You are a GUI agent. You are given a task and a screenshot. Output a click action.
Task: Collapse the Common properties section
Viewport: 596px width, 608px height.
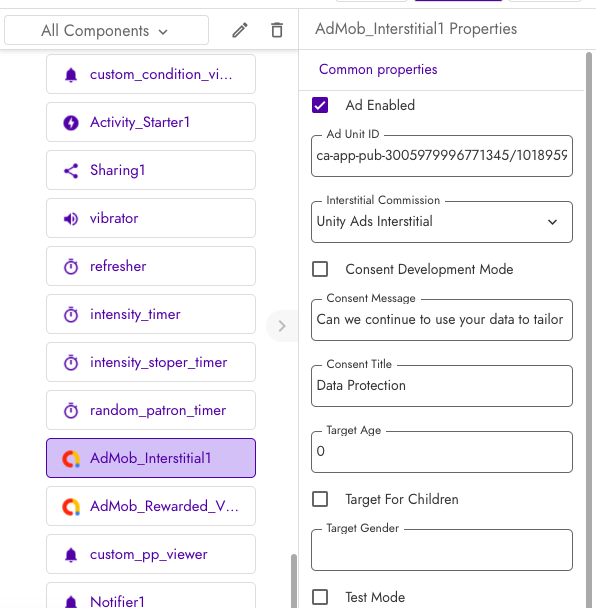pos(378,69)
